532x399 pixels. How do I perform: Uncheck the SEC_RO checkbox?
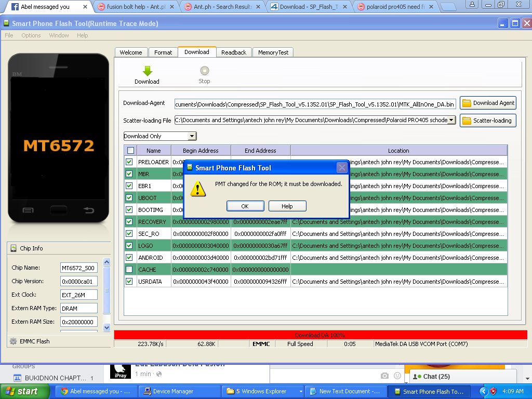pyautogui.click(x=129, y=233)
